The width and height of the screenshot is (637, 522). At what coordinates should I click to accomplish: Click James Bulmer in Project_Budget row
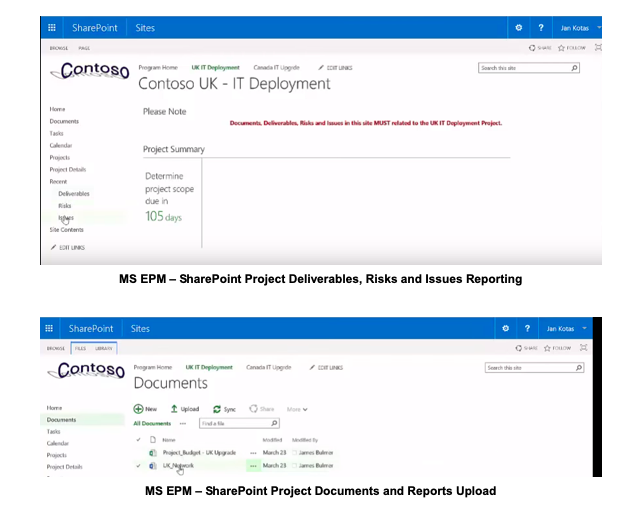pyautogui.click(x=316, y=453)
